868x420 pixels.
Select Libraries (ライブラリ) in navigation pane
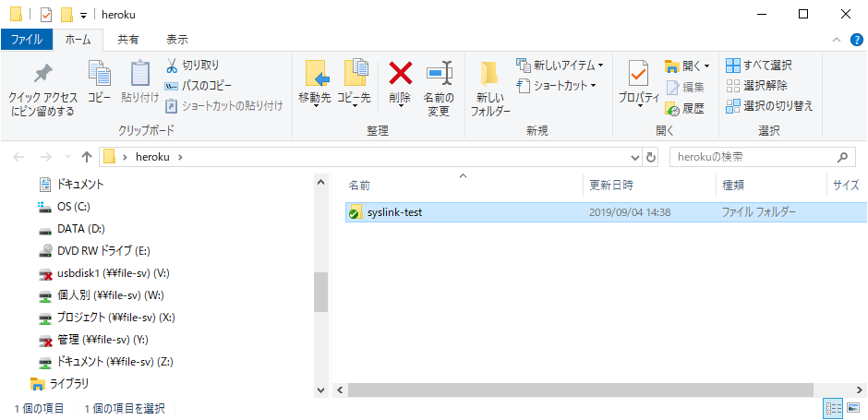coord(60,383)
